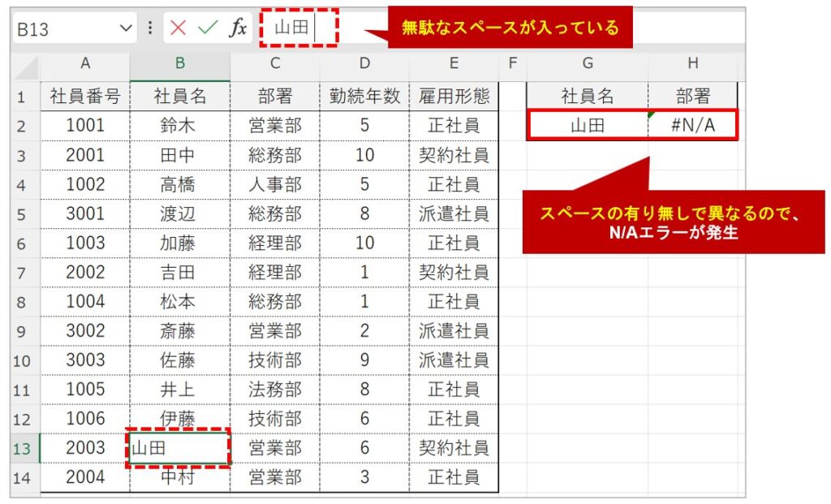Viewport: 831px width, 504px height.
Task: Click the Cancel (X) icon in formula bar
Action: click(x=179, y=28)
